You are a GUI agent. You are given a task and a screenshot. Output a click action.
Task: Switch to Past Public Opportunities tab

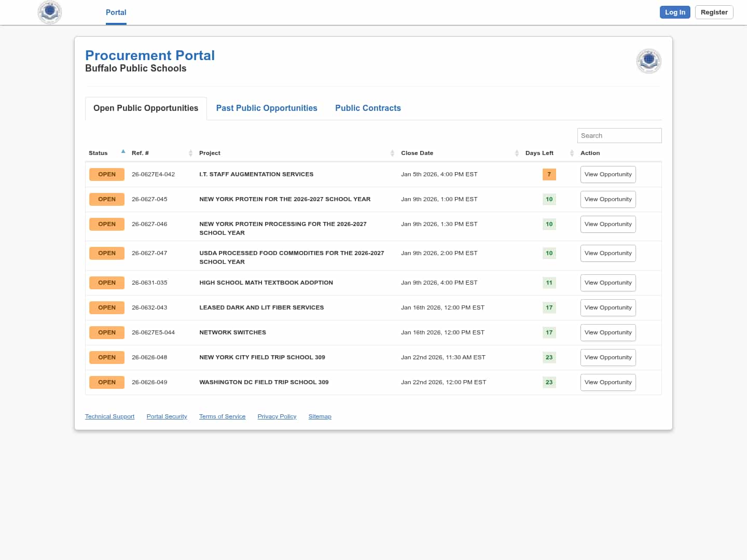[267, 108]
